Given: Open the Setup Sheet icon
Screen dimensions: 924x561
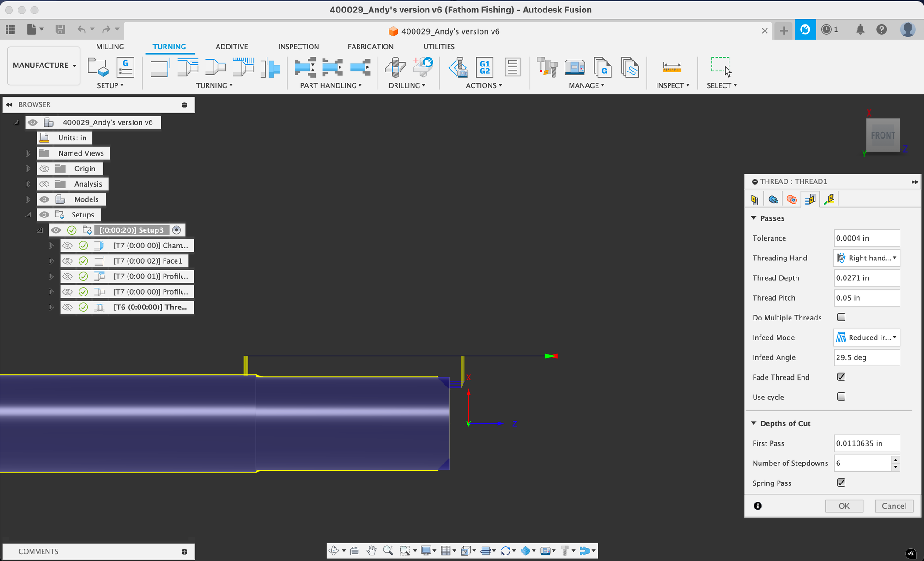Looking at the screenshot, I should 512,67.
